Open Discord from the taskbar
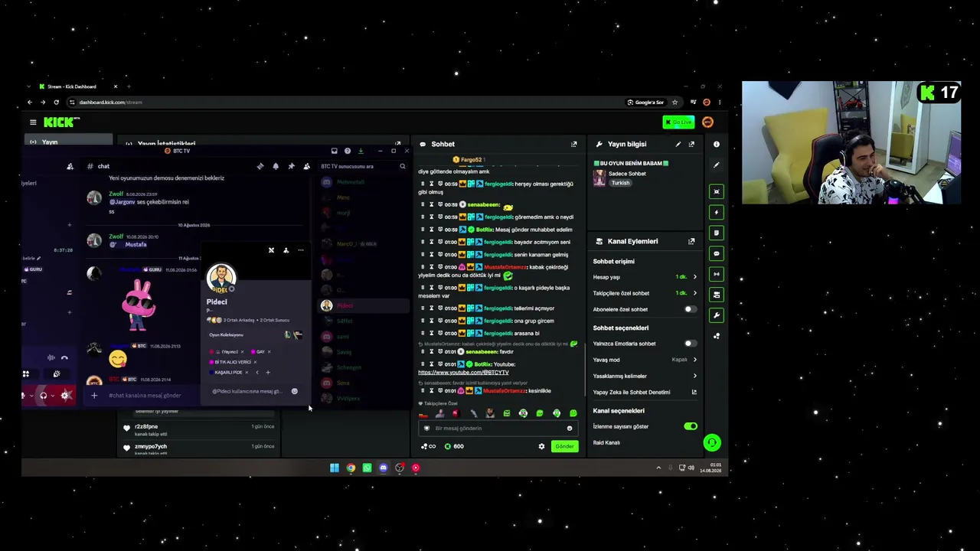Screen dimensions: 980x551 click(x=383, y=468)
